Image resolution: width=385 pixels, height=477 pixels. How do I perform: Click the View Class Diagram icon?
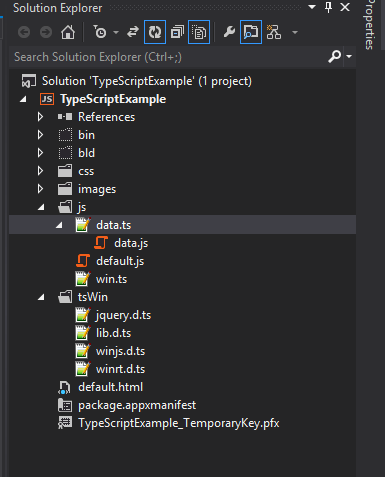[x=274, y=32]
